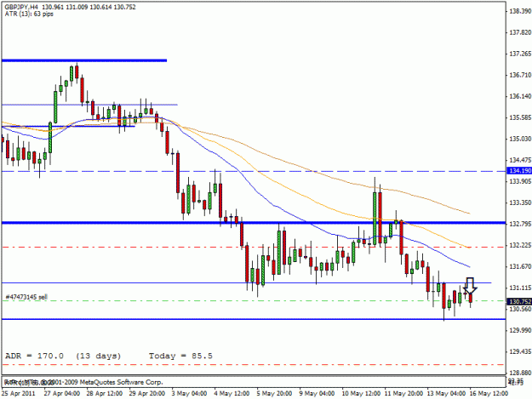
Task: Click the 4 May 12:00 time axis label
Action: (x=232, y=393)
